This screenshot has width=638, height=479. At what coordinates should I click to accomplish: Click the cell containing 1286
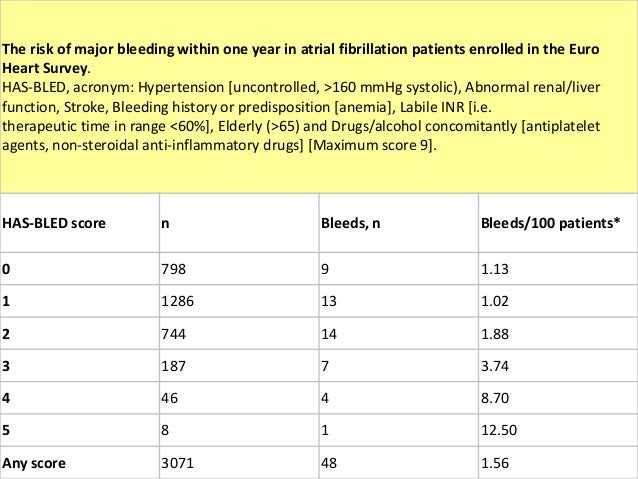tap(239, 301)
